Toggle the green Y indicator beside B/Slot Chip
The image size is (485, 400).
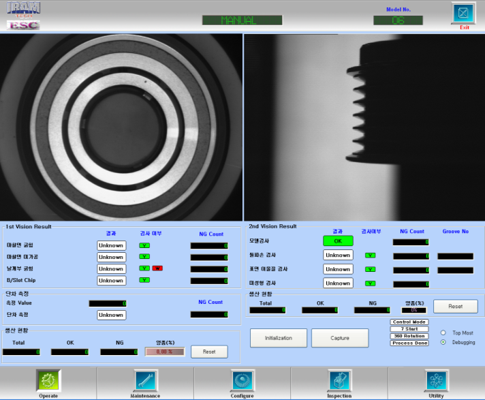coord(144,280)
